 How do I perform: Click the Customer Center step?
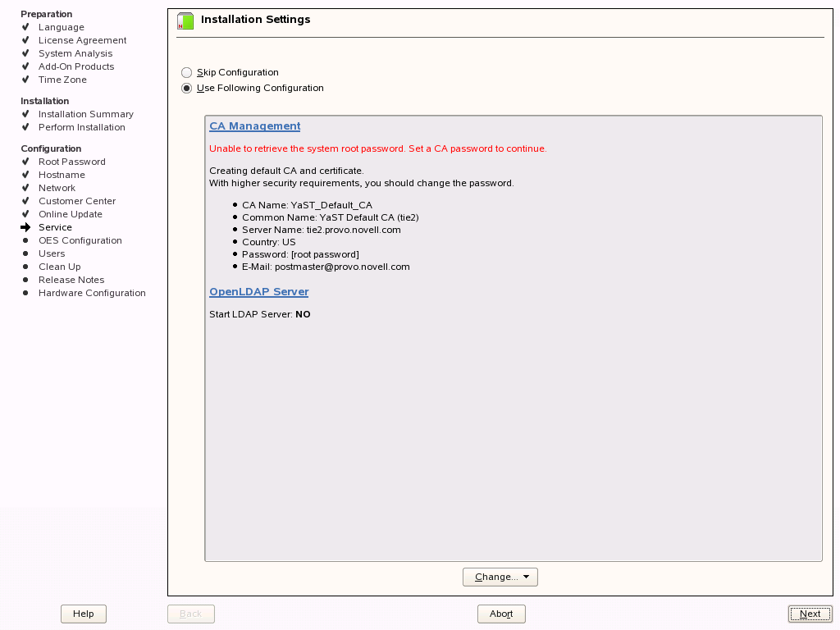(77, 201)
